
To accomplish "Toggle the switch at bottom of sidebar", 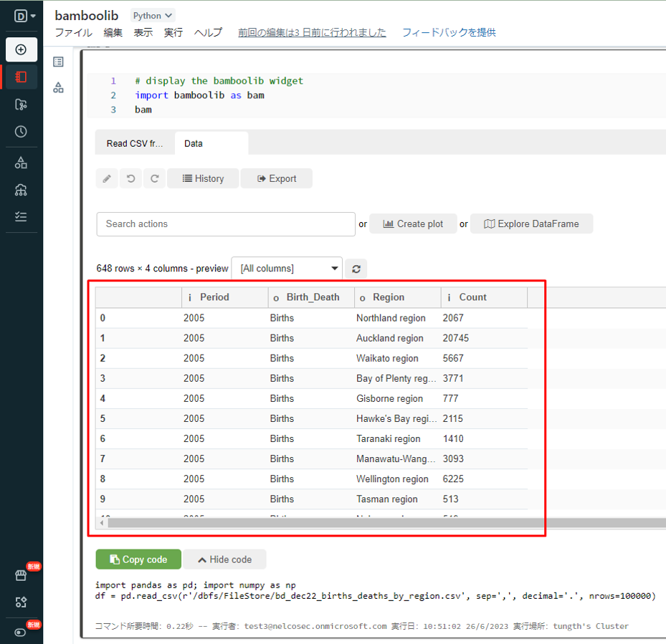I will click(x=21, y=632).
